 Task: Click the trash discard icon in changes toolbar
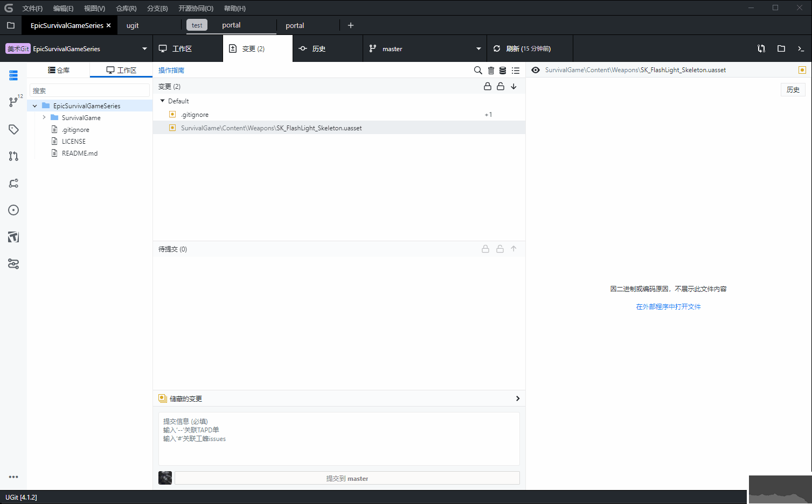491,71
